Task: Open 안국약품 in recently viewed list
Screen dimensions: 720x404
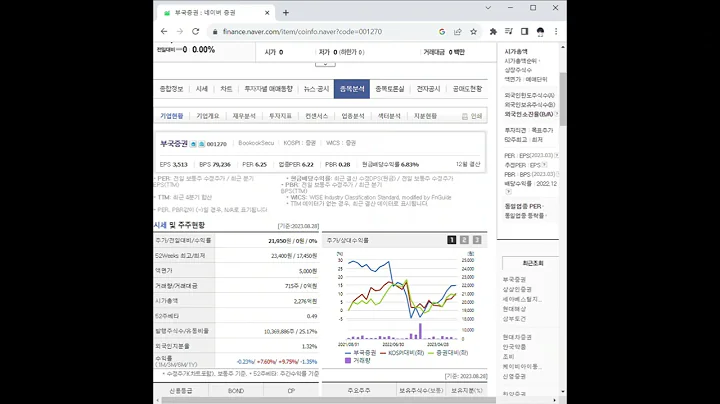Action: pyautogui.click(x=514, y=347)
